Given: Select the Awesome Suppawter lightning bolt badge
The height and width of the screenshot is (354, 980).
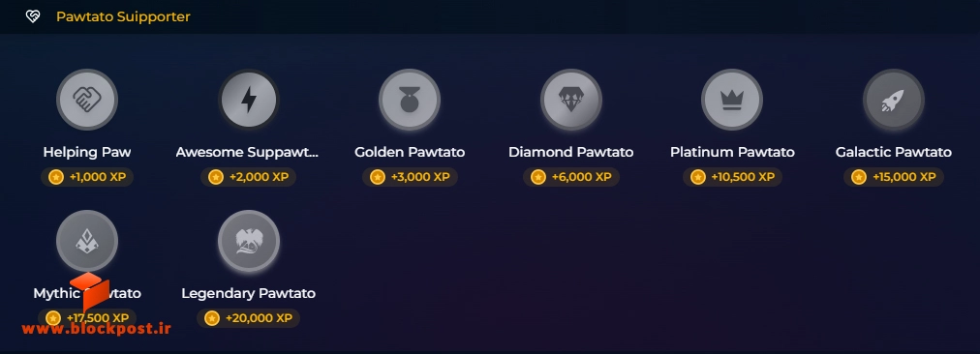Looking at the screenshot, I should click(249, 100).
